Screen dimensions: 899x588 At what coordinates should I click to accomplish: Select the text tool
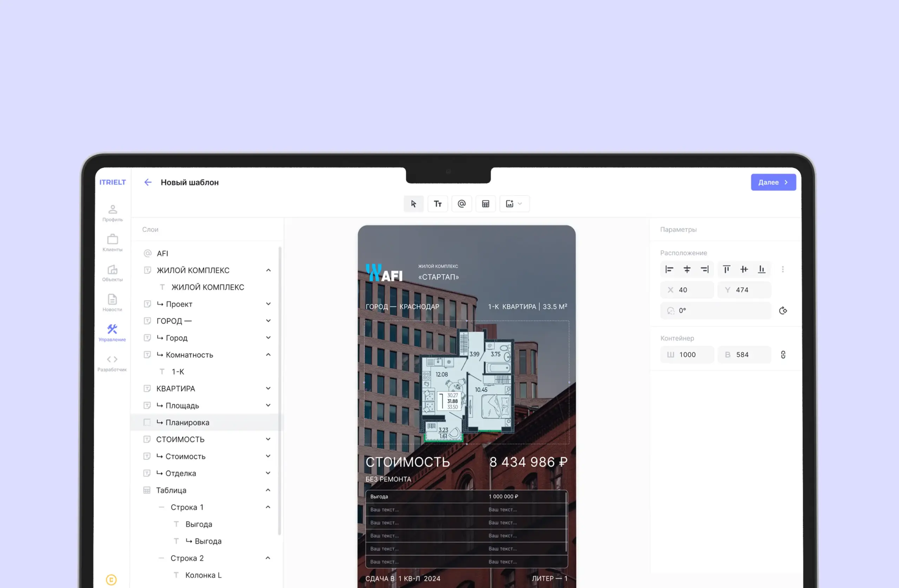click(438, 204)
